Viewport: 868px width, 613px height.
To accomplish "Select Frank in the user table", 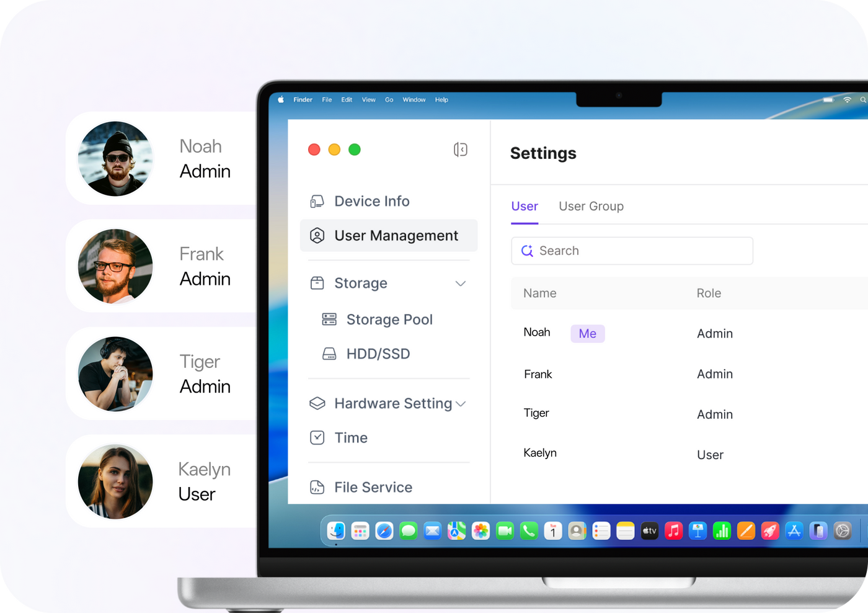I will [x=538, y=374].
